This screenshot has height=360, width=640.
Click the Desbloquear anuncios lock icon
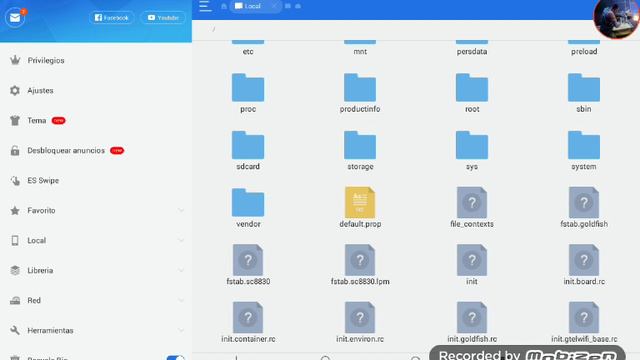pyautogui.click(x=15, y=151)
